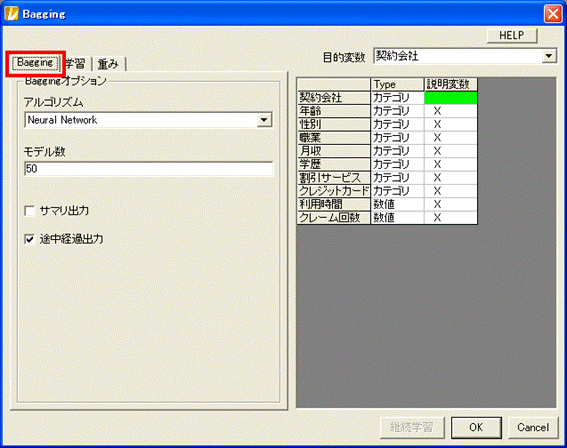
Task: Switch to the 重み tab
Action: coord(108,64)
